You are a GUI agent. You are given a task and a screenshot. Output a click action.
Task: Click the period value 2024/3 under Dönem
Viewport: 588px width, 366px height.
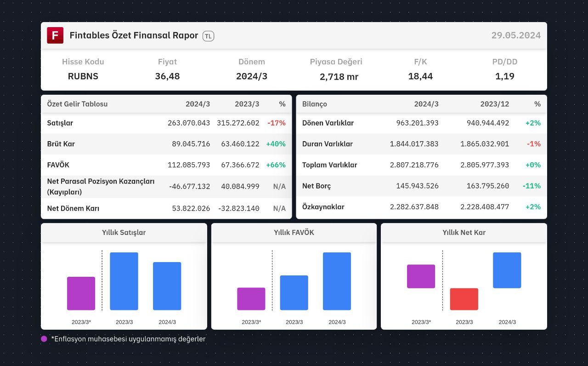point(252,76)
